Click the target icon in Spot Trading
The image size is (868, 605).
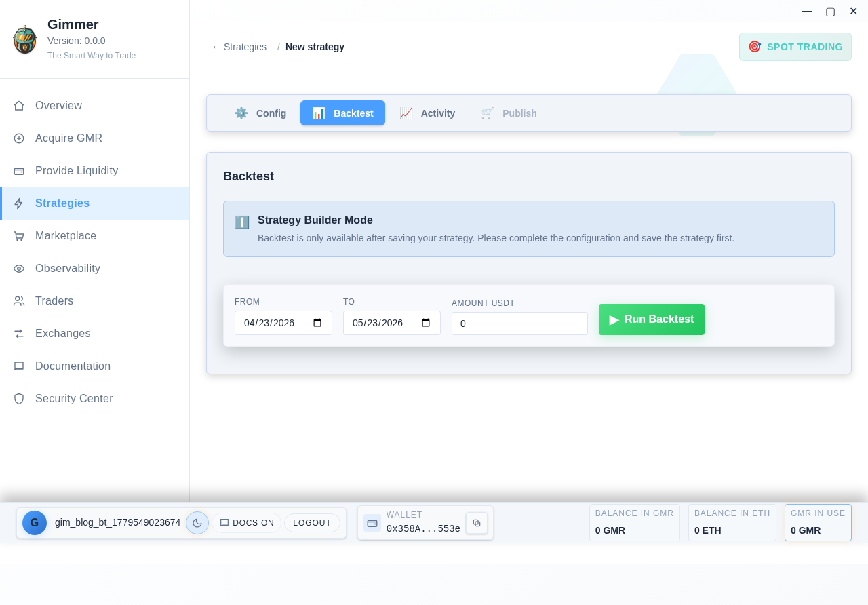tap(755, 47)
